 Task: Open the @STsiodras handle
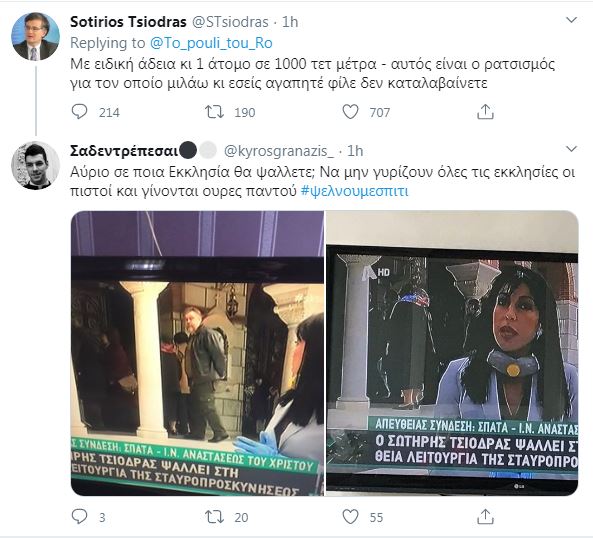(x=230, y=22)
